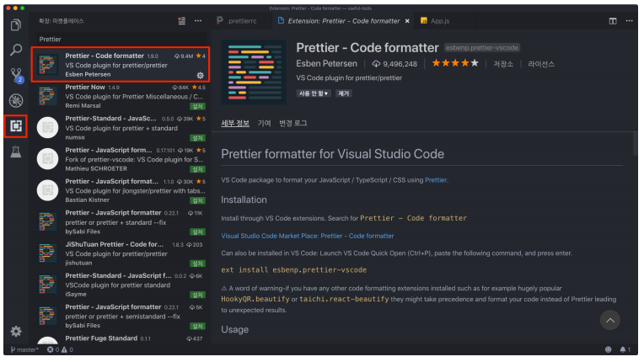Close the Extension: Prettier tab
Image resolution: width=644 pixels, height=362 pixels.
[x=407, y=21]
